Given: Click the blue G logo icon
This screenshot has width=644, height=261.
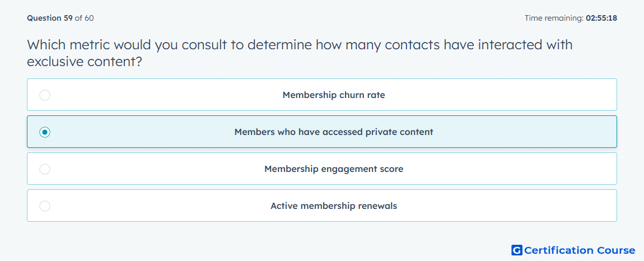Looking at the screenshot, I should click(x=517, y=250).
